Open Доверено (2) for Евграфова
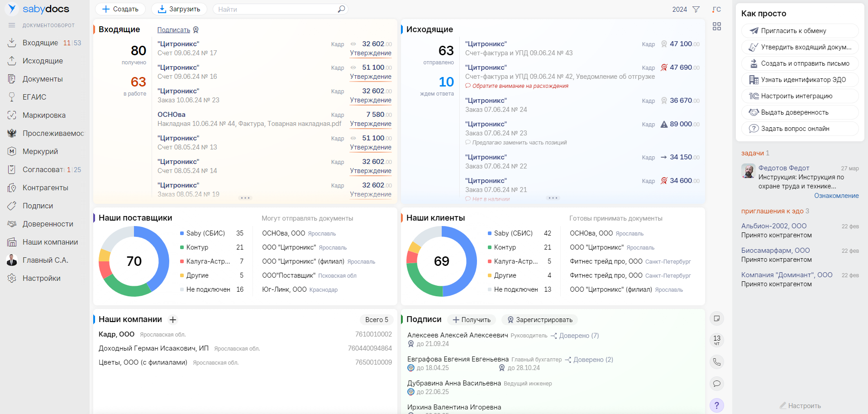Screen dimensions: 868x414 click(589, 360)
